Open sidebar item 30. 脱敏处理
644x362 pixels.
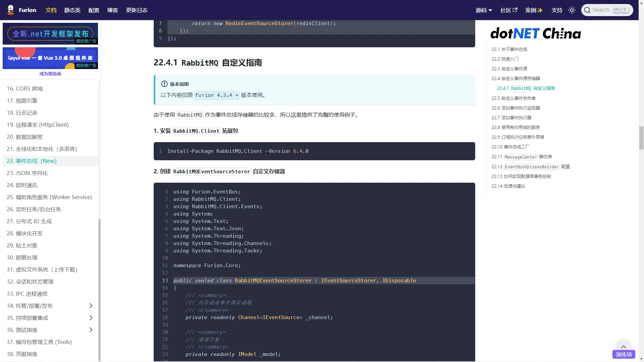coord(50,257)
